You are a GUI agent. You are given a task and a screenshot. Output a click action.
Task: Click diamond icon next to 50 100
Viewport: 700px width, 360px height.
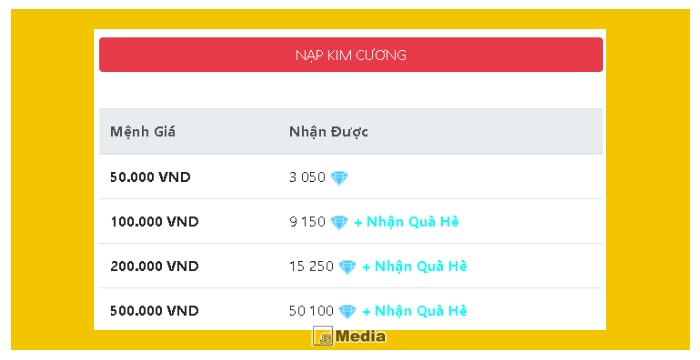point(347,311)
